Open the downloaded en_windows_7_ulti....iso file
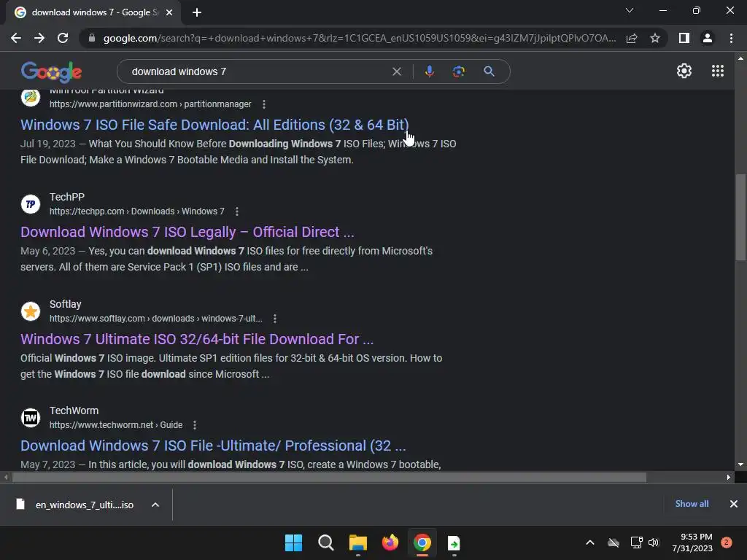The width and height of the screenshot is (747, 560). tap(75, 505)
